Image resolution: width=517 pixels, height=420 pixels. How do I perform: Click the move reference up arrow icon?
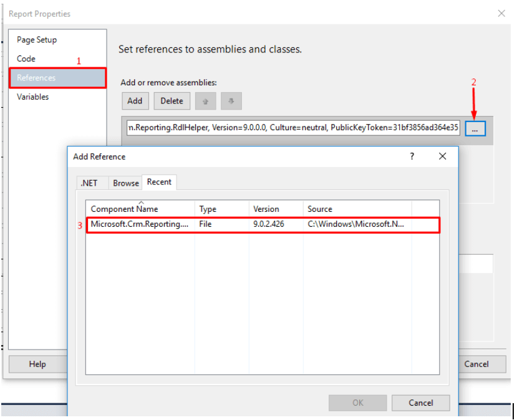(x=206, y=100)
